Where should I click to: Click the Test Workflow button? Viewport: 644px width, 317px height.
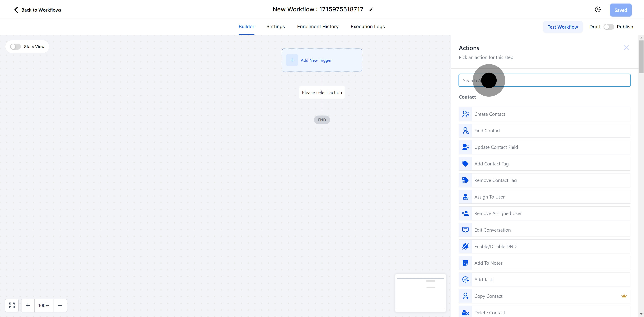point(563,27)
